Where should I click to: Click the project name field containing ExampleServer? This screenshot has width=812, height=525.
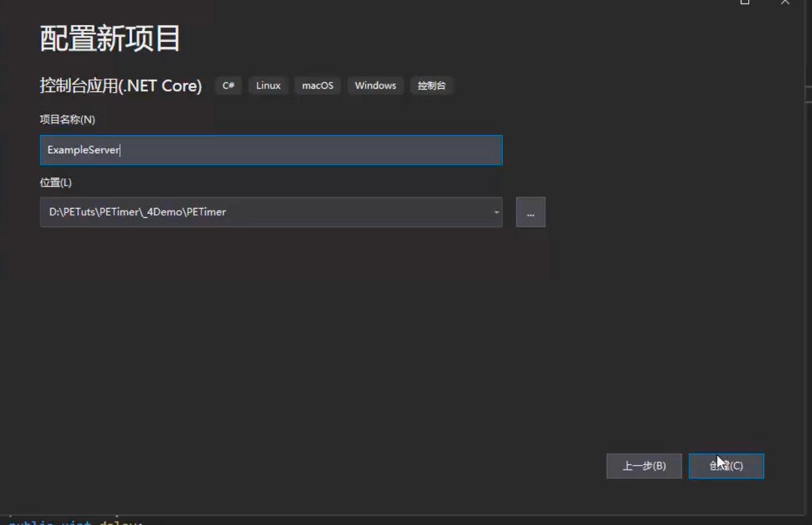pyautogui.click(x=271, y=150)
